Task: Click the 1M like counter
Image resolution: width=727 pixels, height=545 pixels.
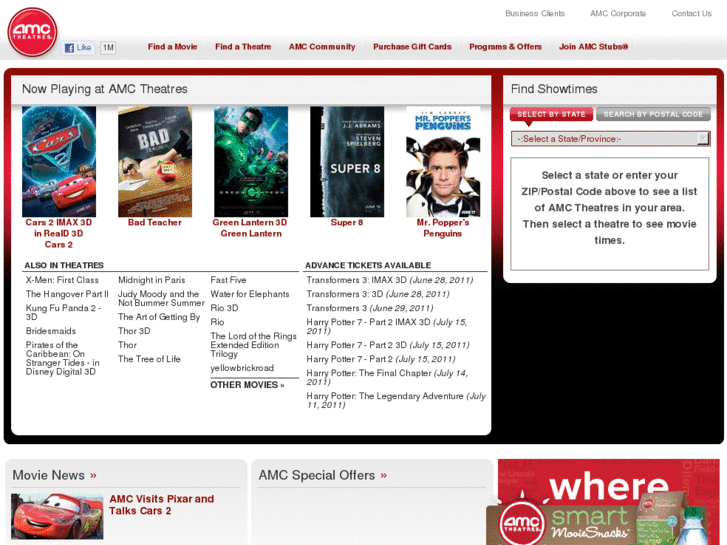Action: (x=108, y=47)
